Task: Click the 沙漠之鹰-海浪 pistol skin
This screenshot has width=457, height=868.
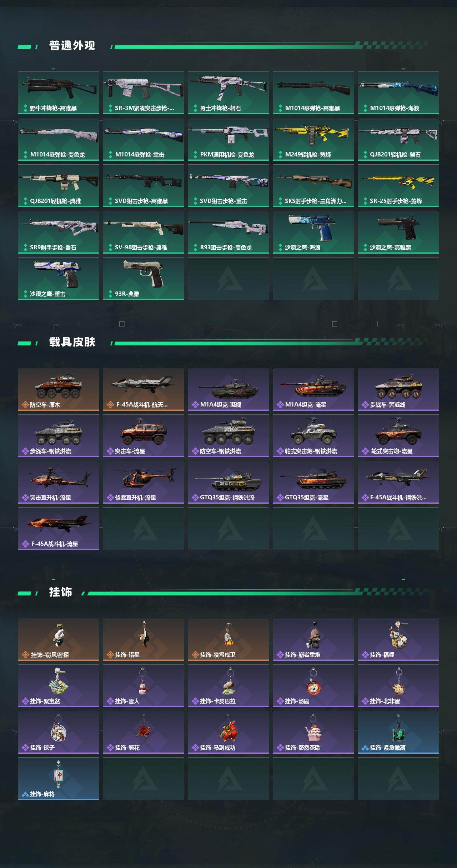Action: pyautogui.click(x=313, y=232)
